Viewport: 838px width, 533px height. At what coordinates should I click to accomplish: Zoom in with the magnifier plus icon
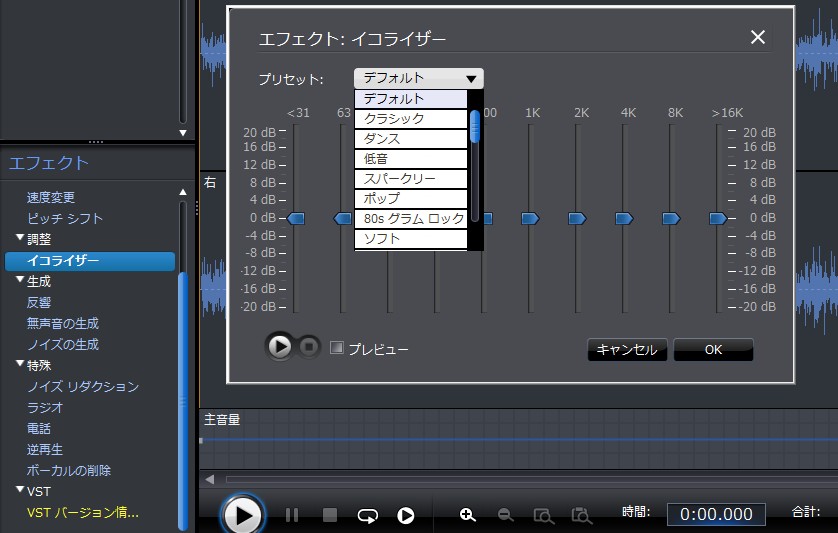pos(468,515)
